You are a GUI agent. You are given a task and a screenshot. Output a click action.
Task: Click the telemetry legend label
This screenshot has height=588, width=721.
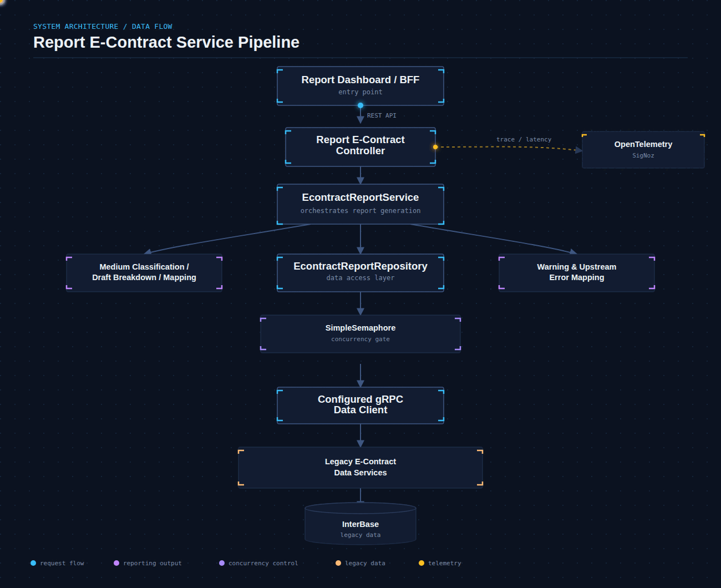[x=445, y=563]
